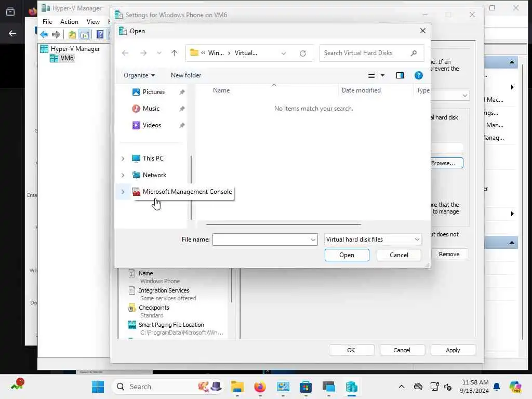This screenshot has width=532, height=399.
Task: Click OK in Settings window
Action: [x=351, y=350]
